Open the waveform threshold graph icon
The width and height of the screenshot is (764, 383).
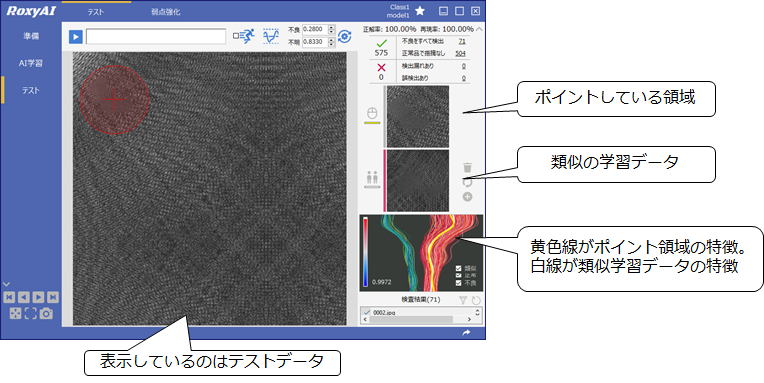[271, 36]
